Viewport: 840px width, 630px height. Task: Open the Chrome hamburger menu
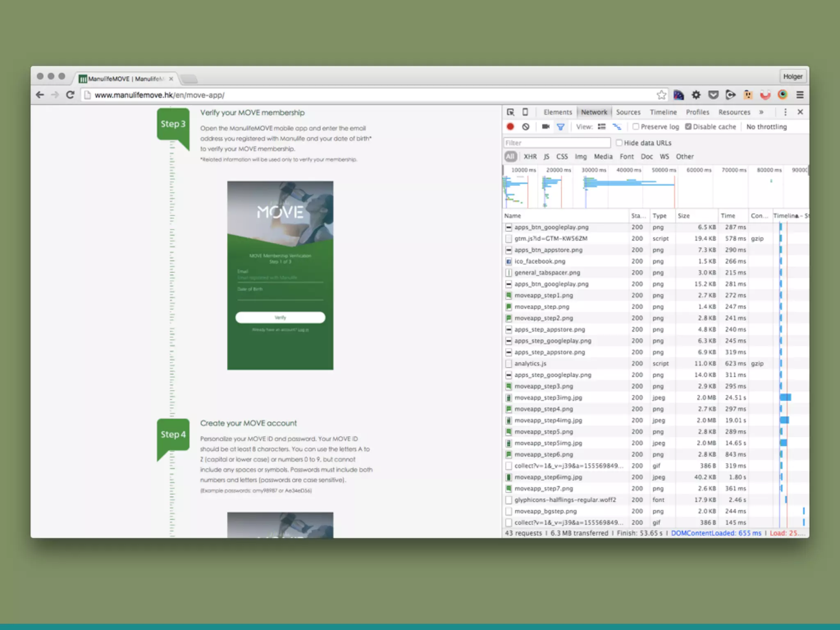(800, 95)
